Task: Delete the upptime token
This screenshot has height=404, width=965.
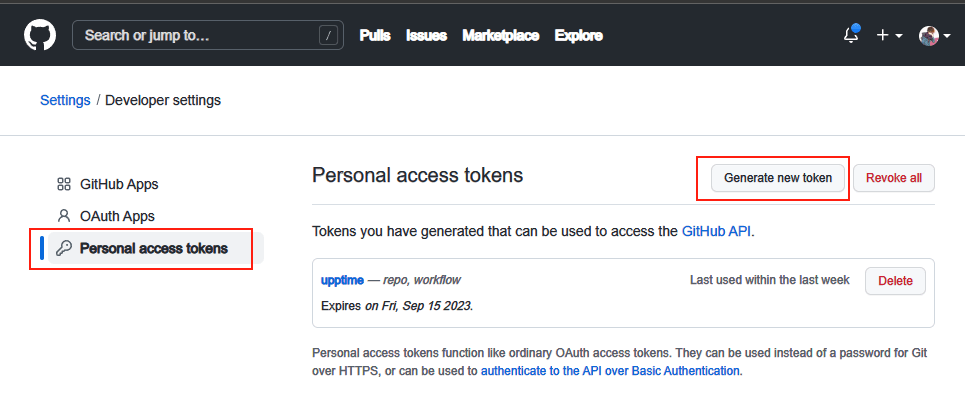Action: 895,281
